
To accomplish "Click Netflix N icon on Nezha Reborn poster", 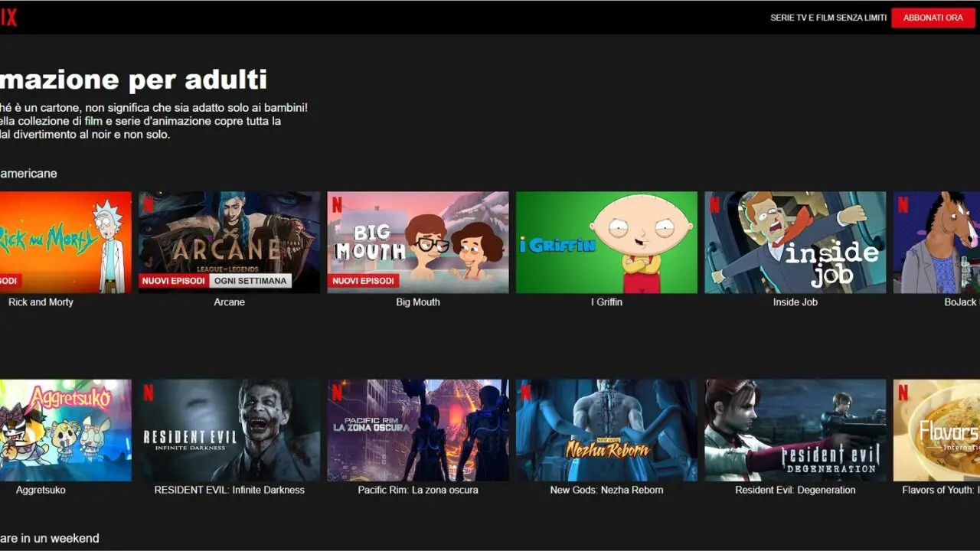I will [525, 393].
